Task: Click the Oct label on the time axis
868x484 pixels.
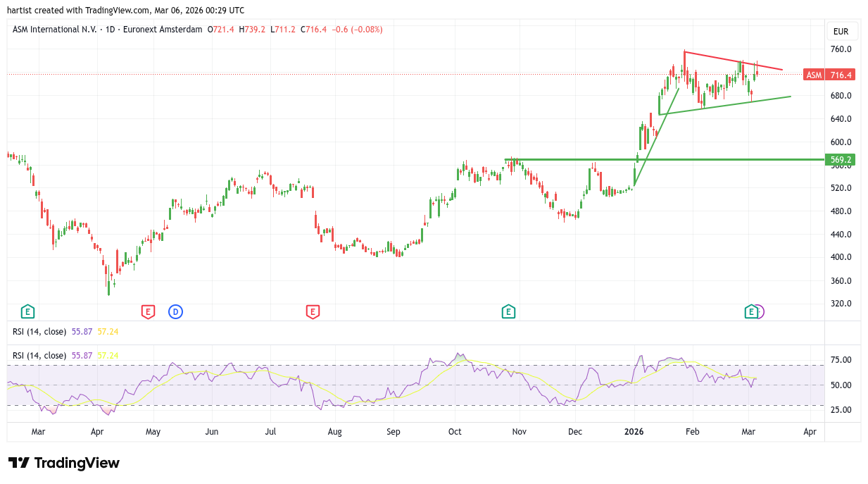Action: (455, 431)
